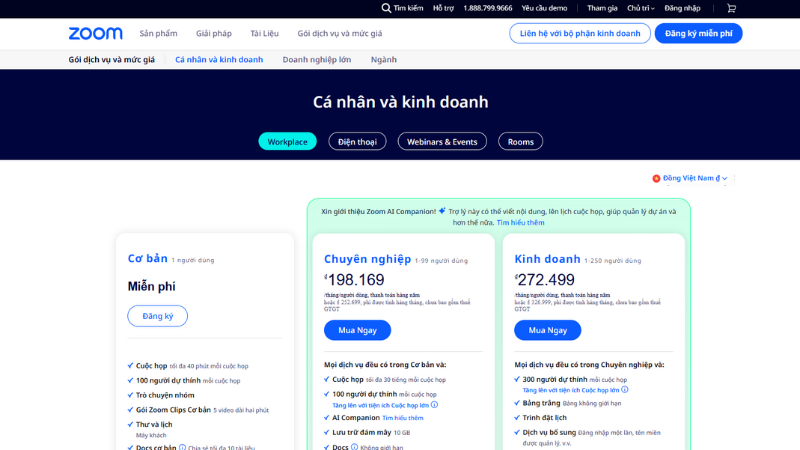
Task: Click the Vietnam flag currency icon
Action: tap(656, 179)
